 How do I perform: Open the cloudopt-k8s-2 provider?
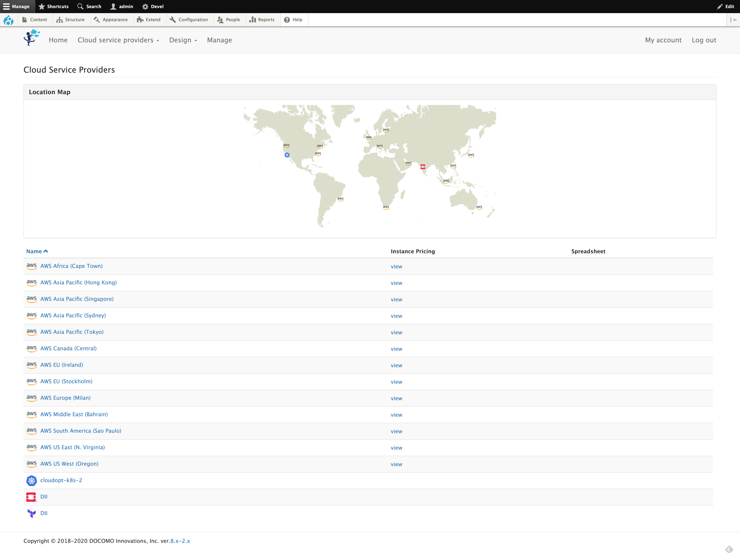point(61,480)
